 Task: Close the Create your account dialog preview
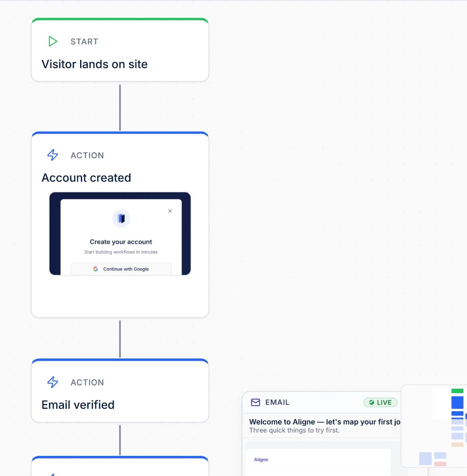coord(170,211)
